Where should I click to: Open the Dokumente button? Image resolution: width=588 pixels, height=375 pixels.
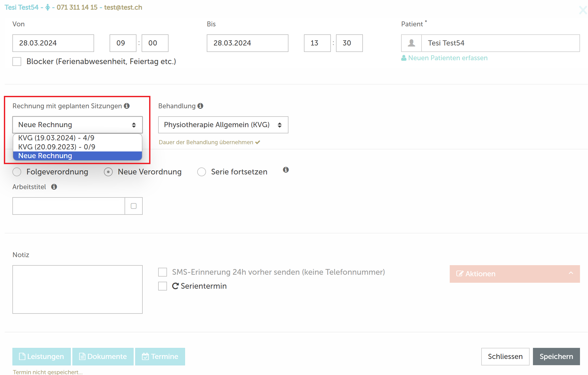coord(103,357)
